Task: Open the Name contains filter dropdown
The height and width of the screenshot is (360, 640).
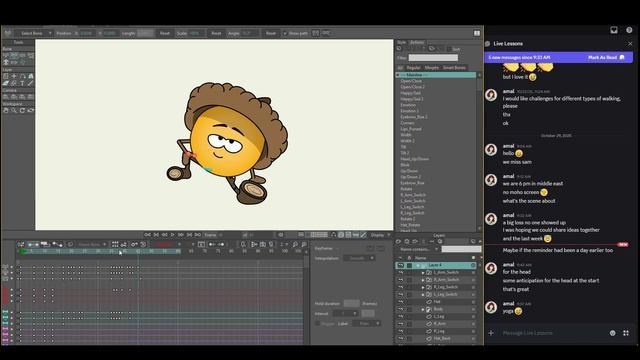Action: click(419, 249)
